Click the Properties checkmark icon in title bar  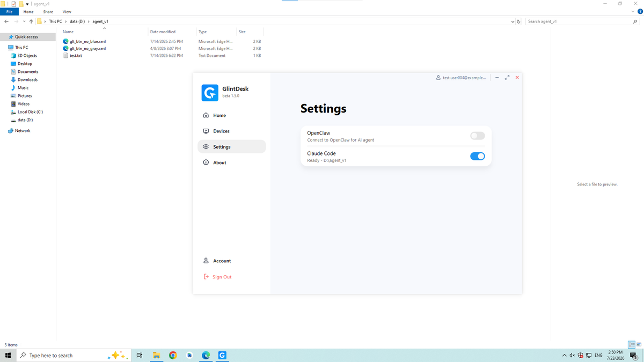(14, 4)
